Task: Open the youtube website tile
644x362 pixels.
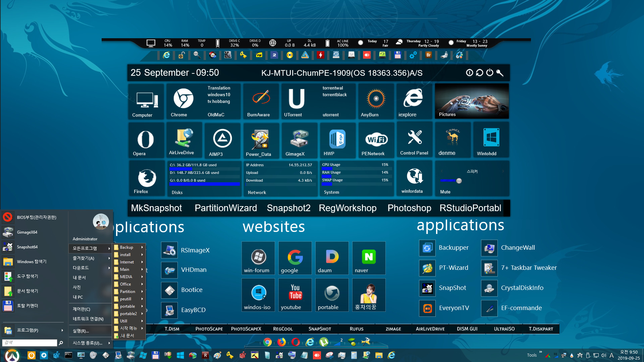Action: (x=295, y=295)
